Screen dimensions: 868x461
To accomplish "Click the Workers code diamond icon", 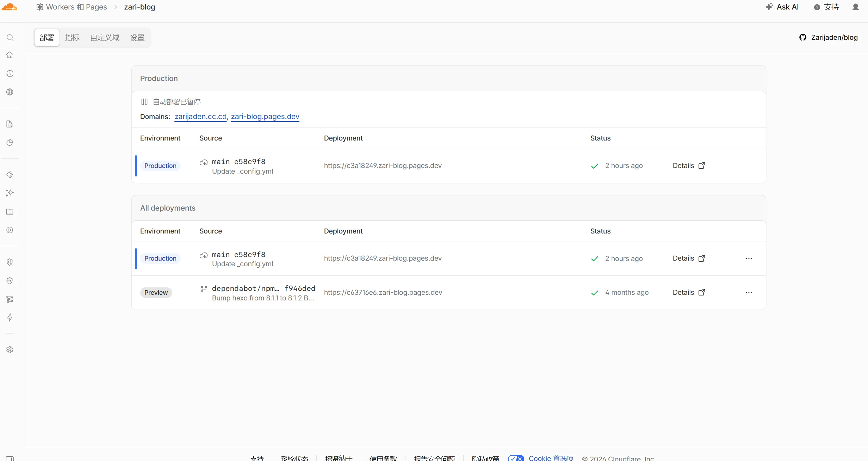I will tap(10, 175).
